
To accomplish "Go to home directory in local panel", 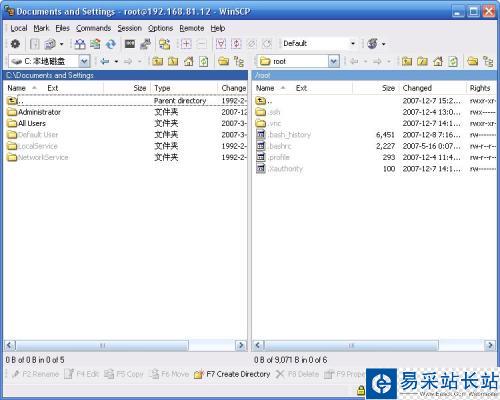I will [x=189, y=61].
